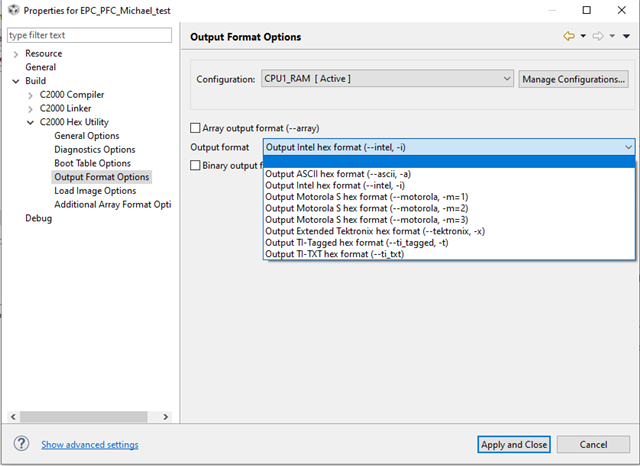640x466 pixels.
Task: Expand the C2000 Compiler node
Action: [30, 95]
